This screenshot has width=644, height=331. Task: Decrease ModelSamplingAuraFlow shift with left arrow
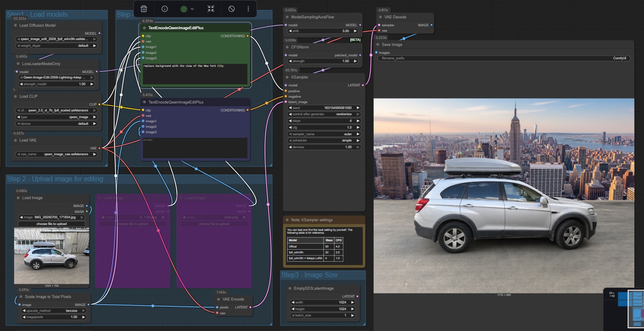290,31
